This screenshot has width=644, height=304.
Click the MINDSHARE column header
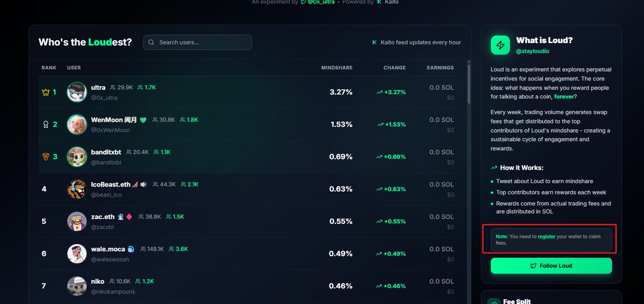click(x=336, y=68)
